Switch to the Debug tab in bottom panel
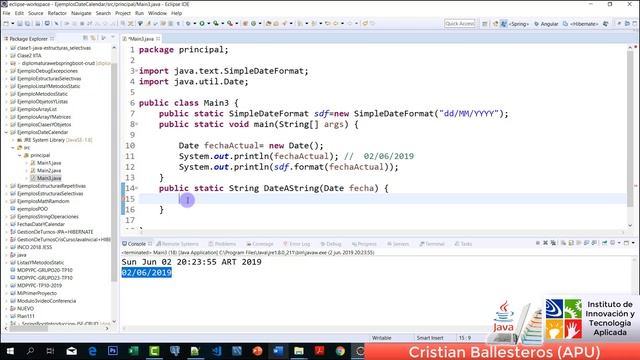The height and width of the screenshot is (360, 640). [x=331, y=244]
